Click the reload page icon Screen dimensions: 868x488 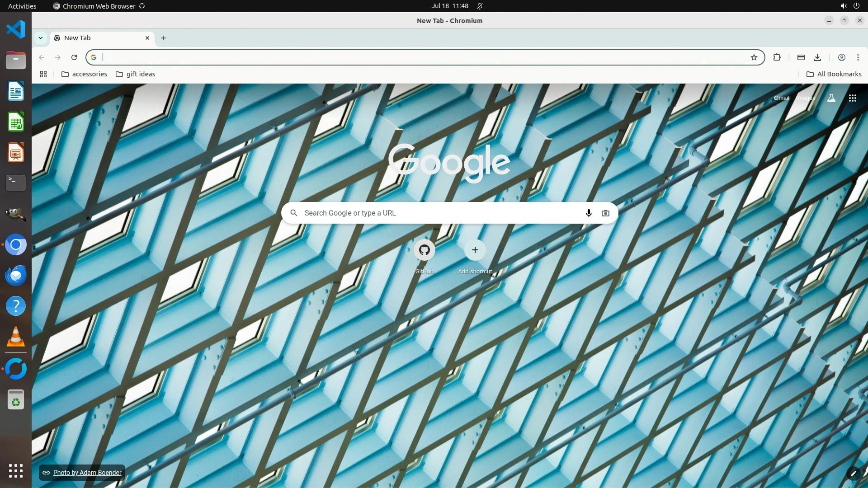[74, 57]
